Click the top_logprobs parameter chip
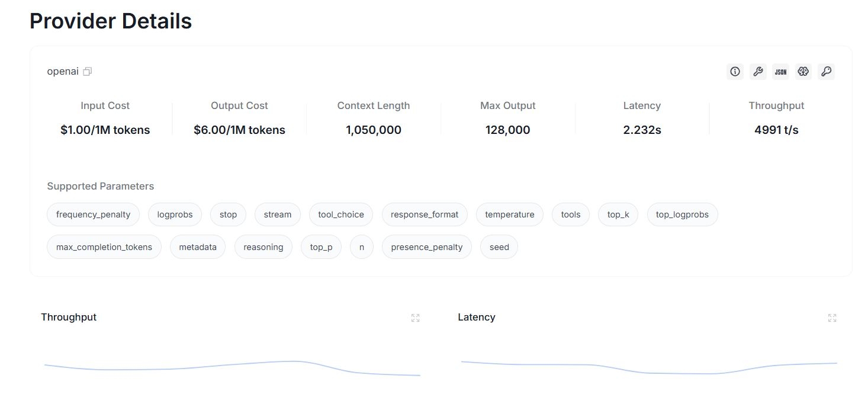 (x=682, y=214)
